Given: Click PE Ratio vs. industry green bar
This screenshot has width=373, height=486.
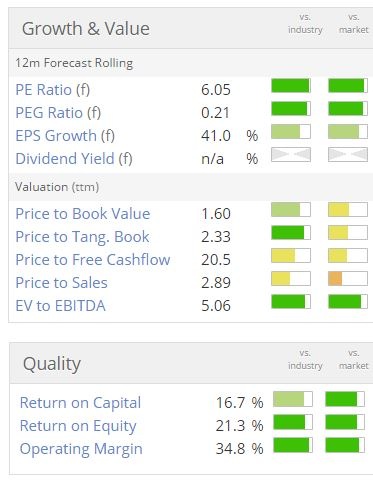Looking at the screenshot, I should 291,86.
